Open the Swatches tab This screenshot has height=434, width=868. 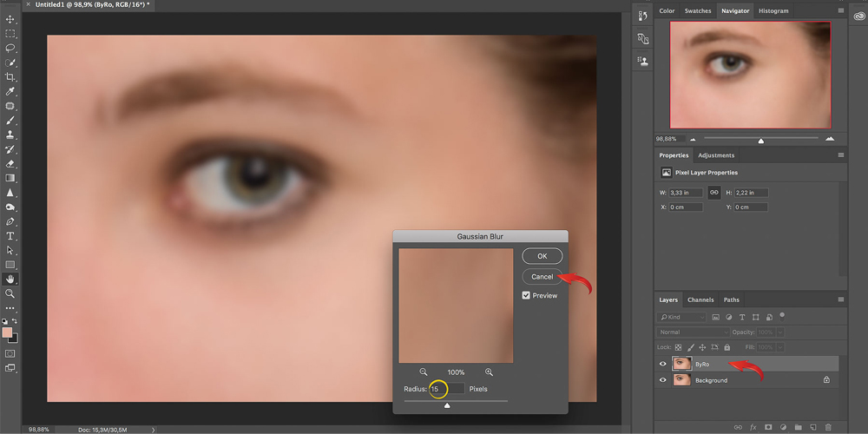tap(698, 10)
